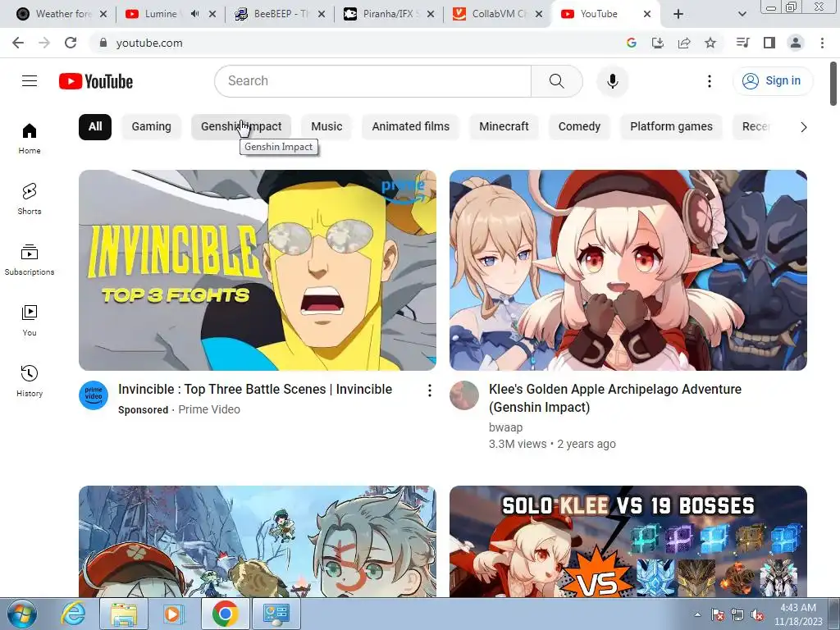Viewport: 840px width, 630px height.
Task: Open History in the sidebar
Action: coord(30,381)
